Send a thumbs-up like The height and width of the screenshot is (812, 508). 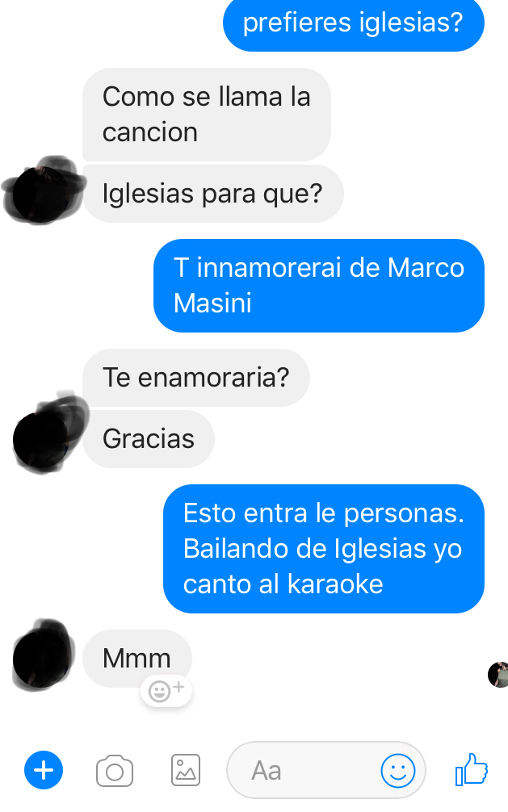pos(471,769)
